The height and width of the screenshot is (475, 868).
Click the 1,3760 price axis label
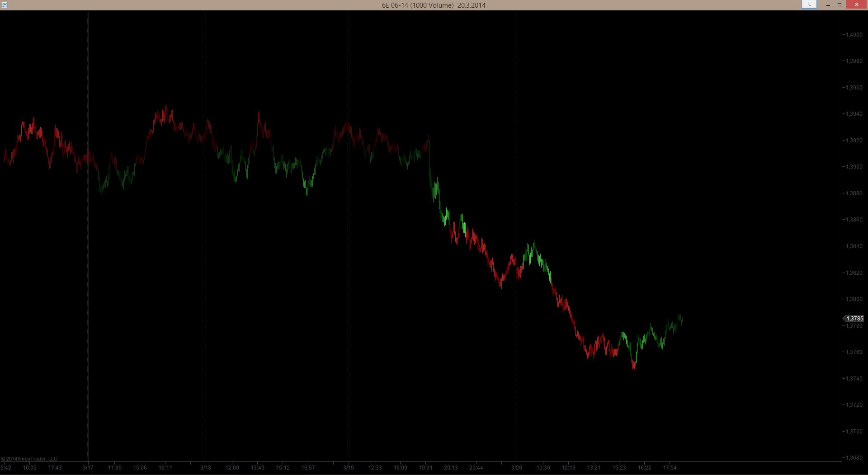click(854, 352)
